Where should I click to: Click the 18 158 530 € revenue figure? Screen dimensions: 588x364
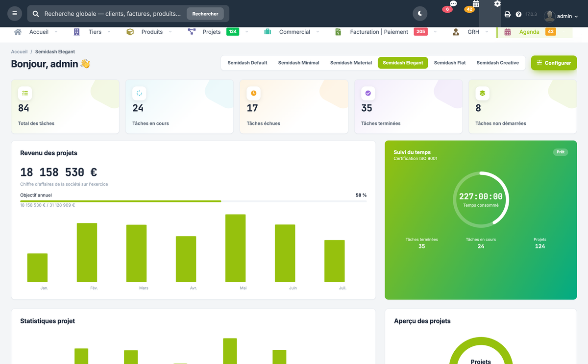click(58, 172)
